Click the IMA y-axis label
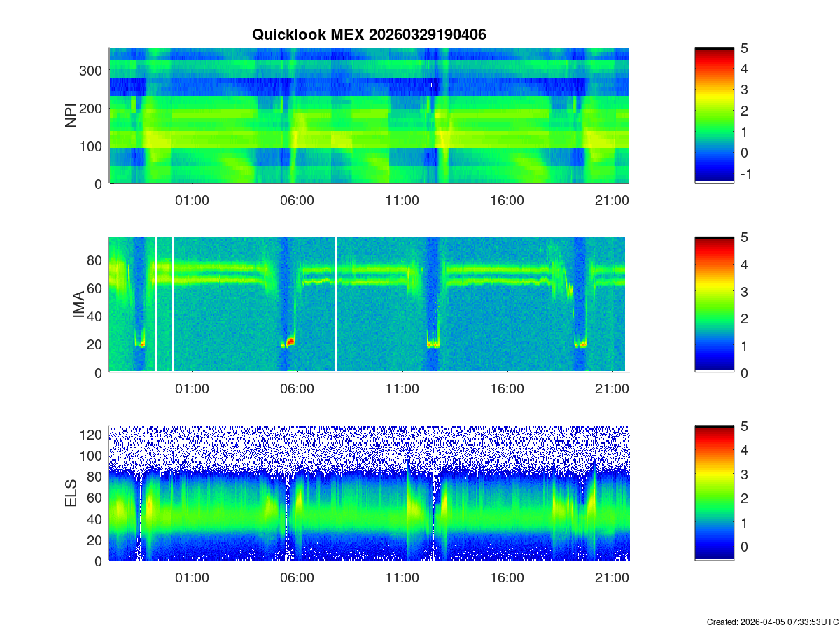840x630 pixels. tap(78, 304)
